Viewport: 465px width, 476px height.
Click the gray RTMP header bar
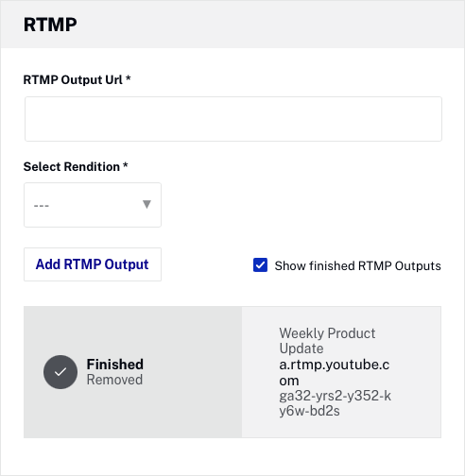(x=232, y=25)
